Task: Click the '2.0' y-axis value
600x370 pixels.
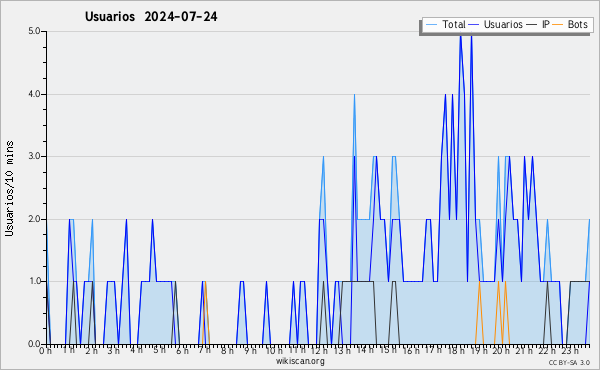Action: [x=34, y=219]
